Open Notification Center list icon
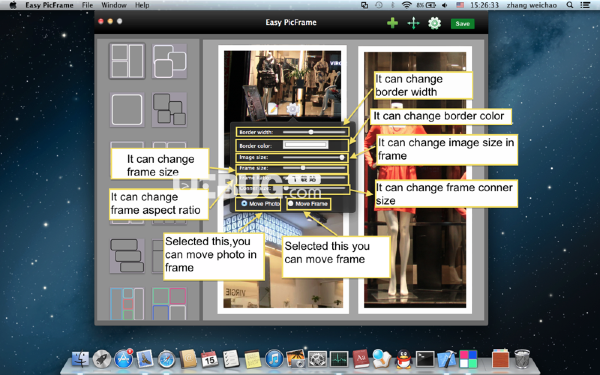The width and height of the screenshot is (600, 375). click(585, 5)
